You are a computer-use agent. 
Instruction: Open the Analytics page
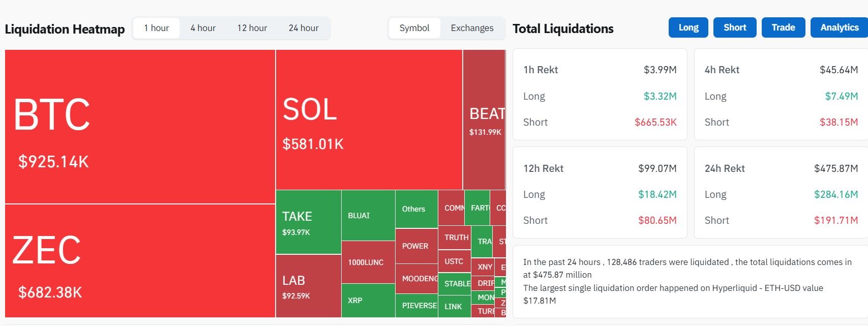839,27
